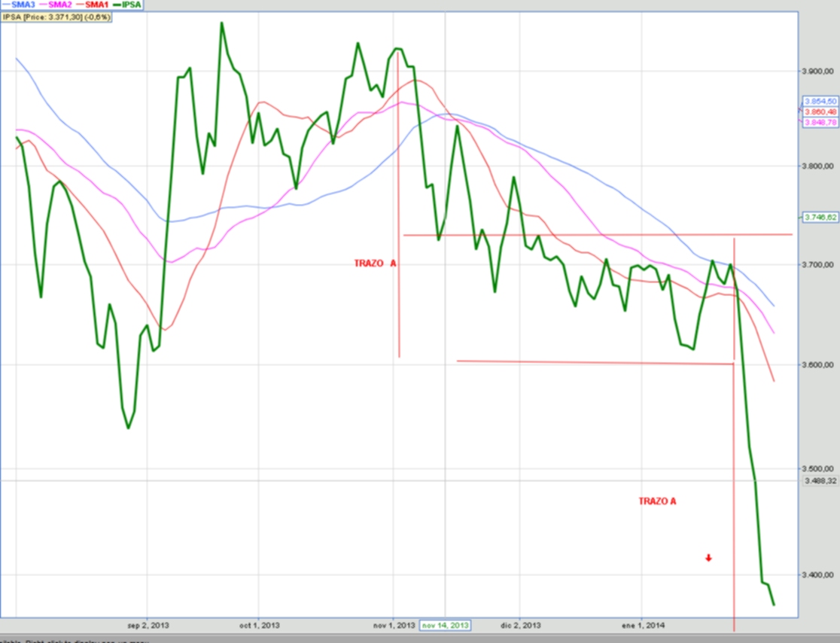Click the SMA1 legend entry

[x=93, y=5]
